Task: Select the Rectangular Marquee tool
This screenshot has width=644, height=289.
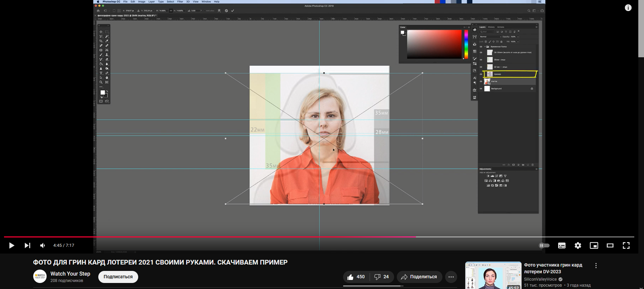Action: point(107,32)
